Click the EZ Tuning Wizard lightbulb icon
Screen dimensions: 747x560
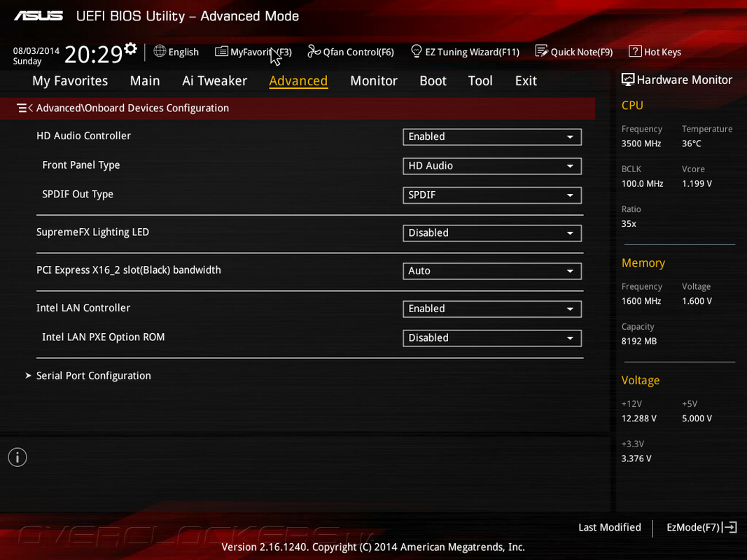pos(417,51)
